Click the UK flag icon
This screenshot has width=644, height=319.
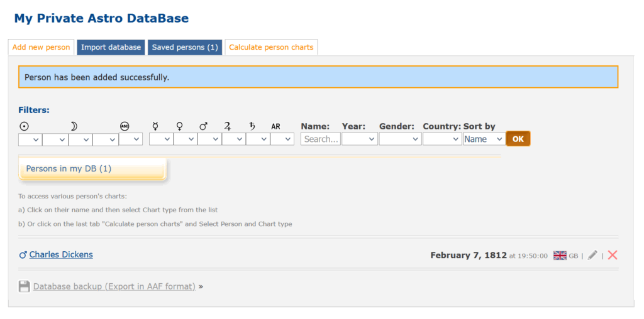pyautogui.click(x=560, y=256)
